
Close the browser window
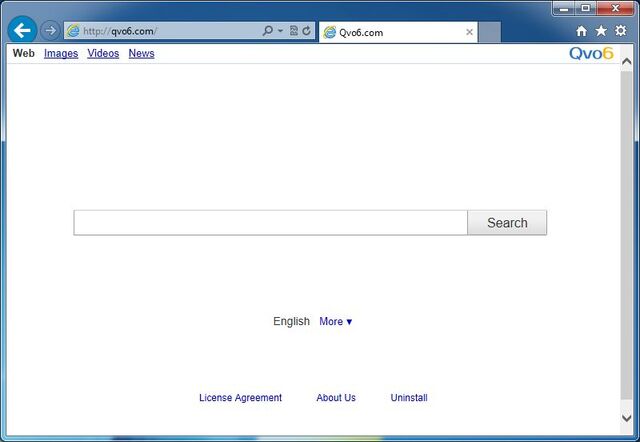615,8
